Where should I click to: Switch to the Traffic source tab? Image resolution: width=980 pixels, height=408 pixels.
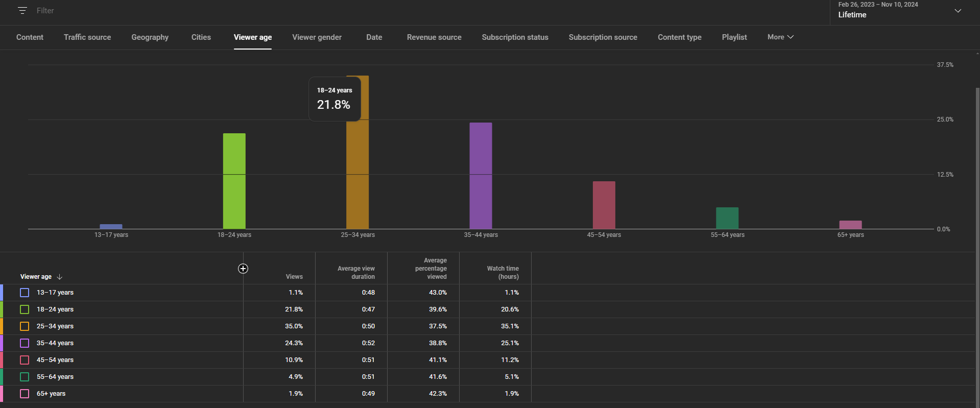(x=87, y=37)
